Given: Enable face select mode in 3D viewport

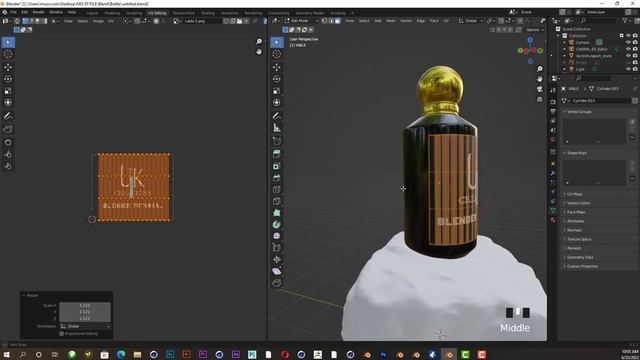Looking at the screenshot, I should (x=338, y=21).
